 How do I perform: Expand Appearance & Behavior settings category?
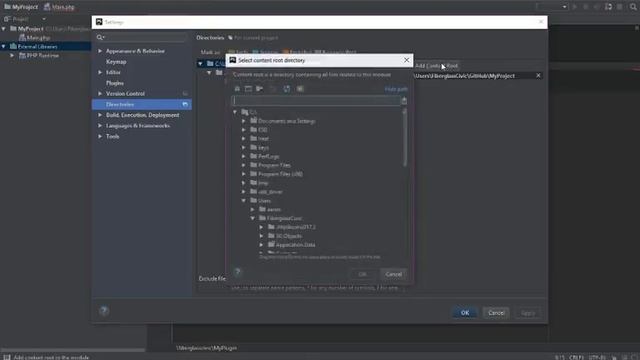click(100, 51)
